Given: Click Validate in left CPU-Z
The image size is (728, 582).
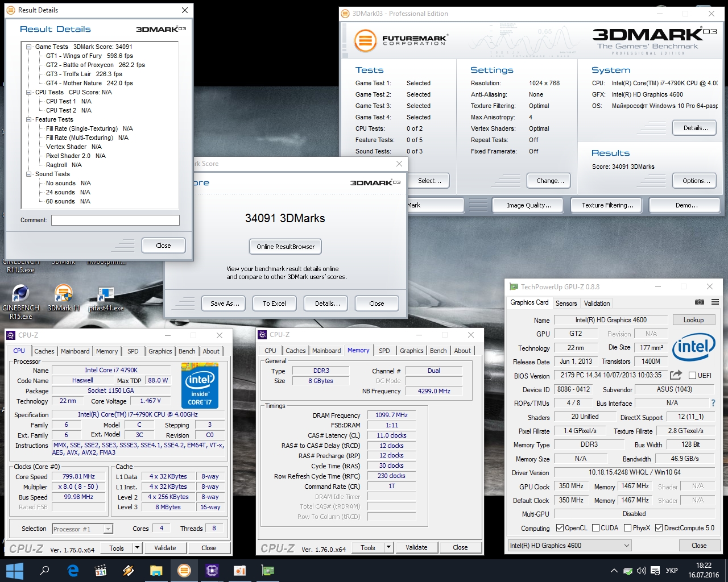Looking at the screenshot, I should point(165,548).
